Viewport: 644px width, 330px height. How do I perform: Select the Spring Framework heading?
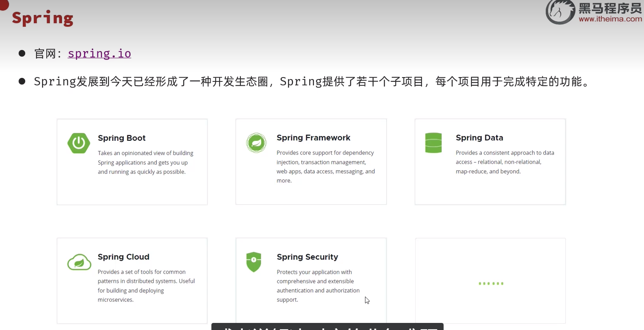[314, 138]
